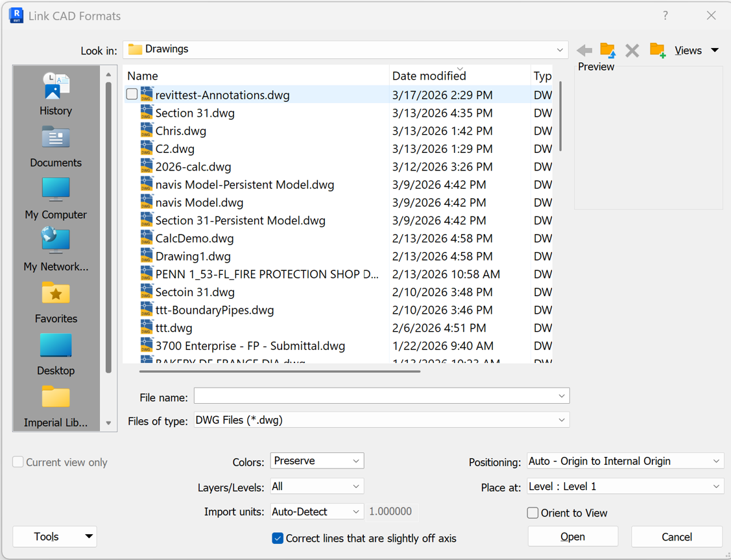Open Layers/Levels All dropdown

pyautogui.click(x=317, y=486)
